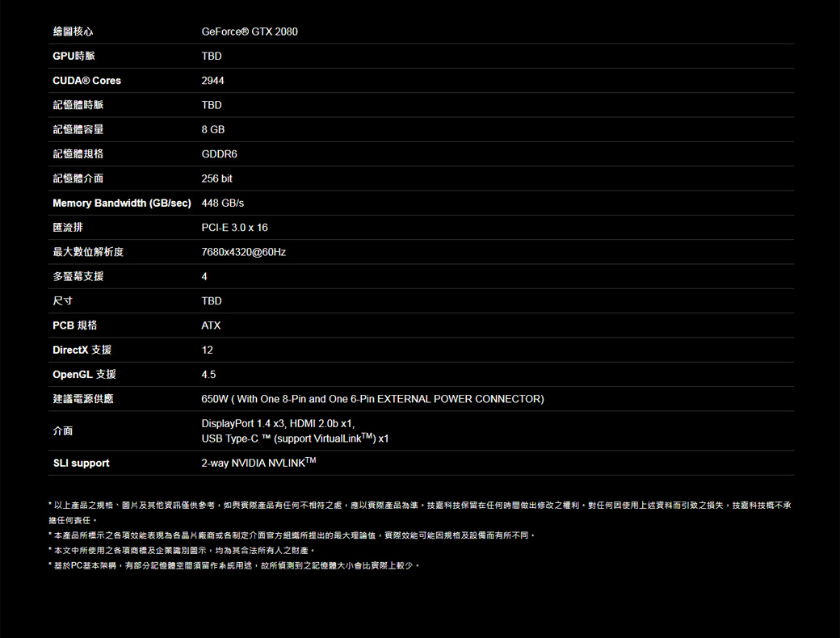Click the 7680x4320@60Hz resolution value
Screen dimensions: 840x638
243,252
